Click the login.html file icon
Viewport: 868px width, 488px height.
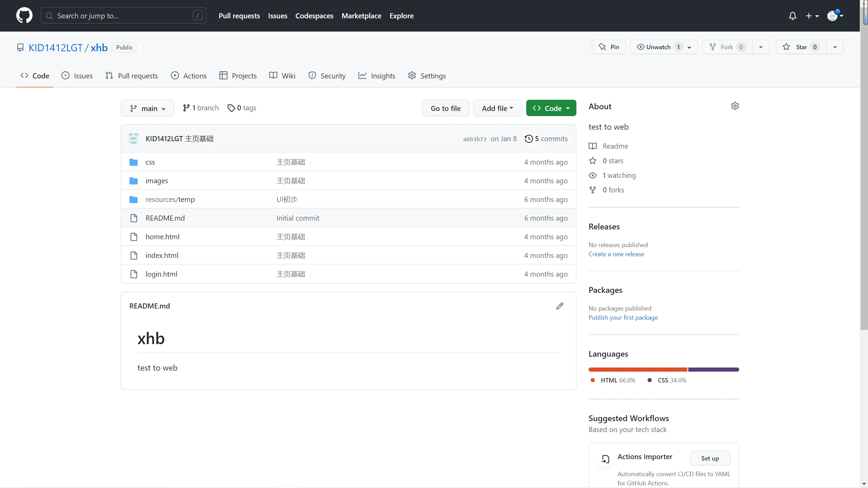tap(134, 274)
